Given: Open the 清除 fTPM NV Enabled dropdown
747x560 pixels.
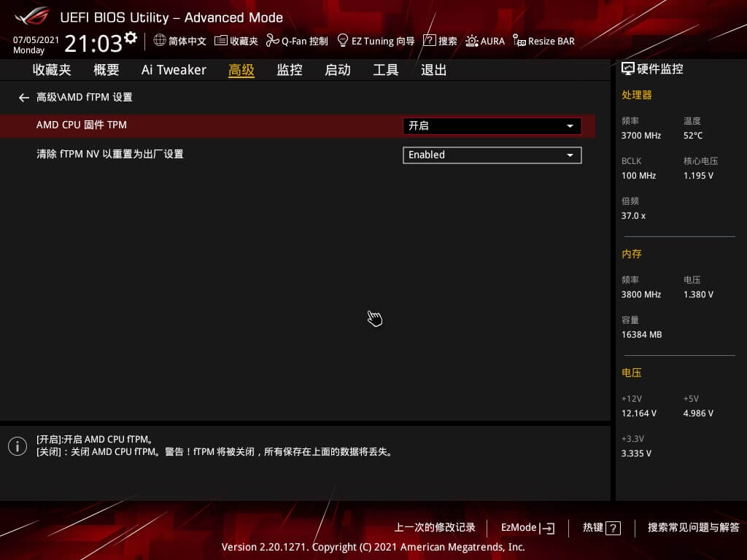Looking at the screenshot, I should click(492, 155).
